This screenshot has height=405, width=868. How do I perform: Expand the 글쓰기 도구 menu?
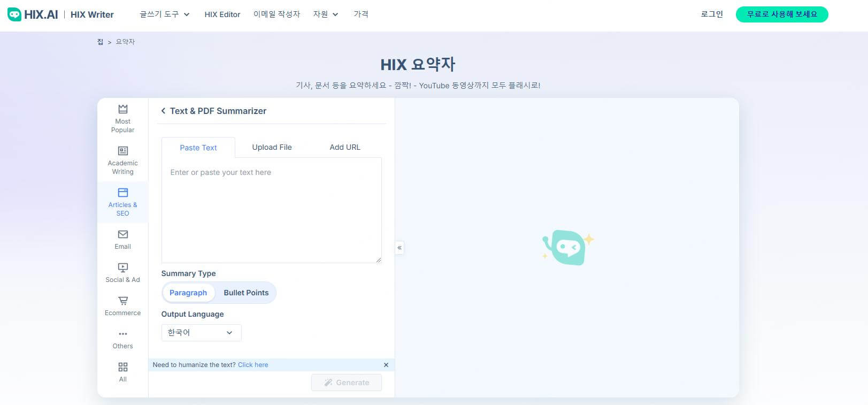click(x=165, y=14)
